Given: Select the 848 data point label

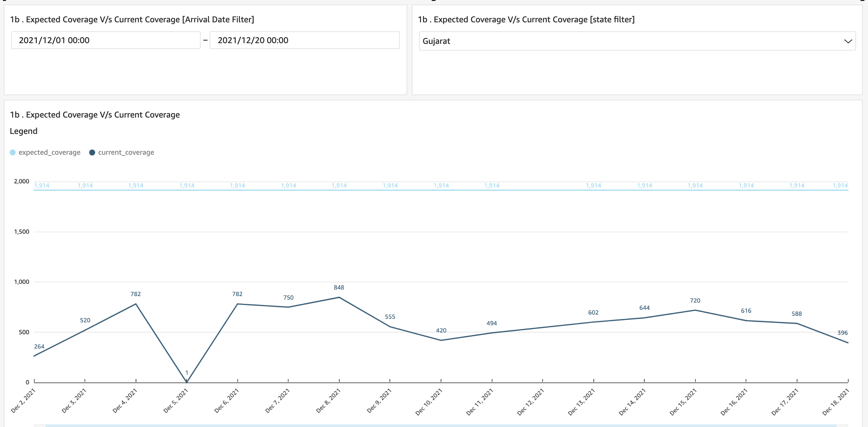Looking at the screenshot, I should [339, 288].
